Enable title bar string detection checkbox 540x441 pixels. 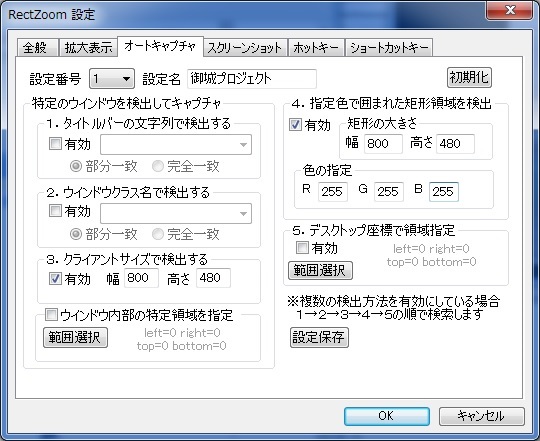click(x=55, y=144)
